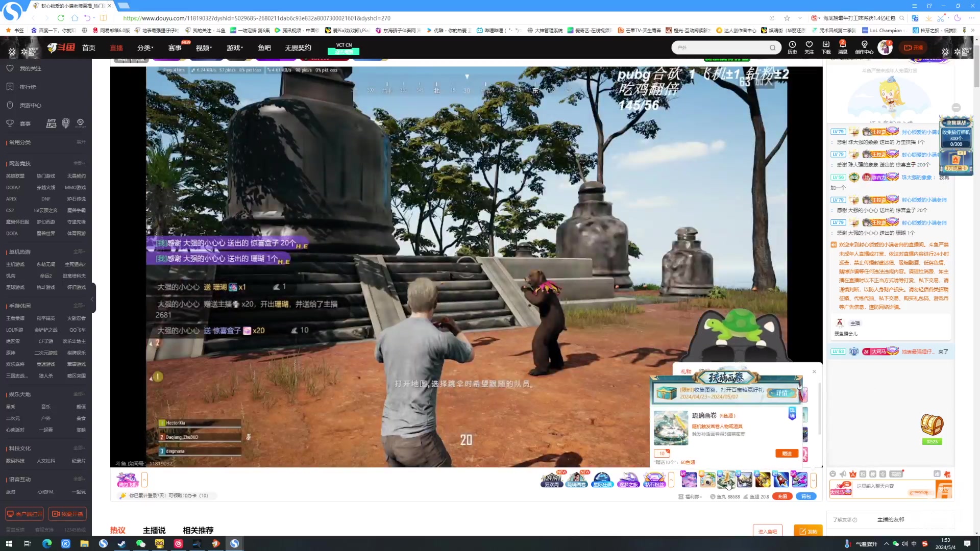Click the 客户端打开 button
The image size is (980, 551).
(x=24, y=514)
